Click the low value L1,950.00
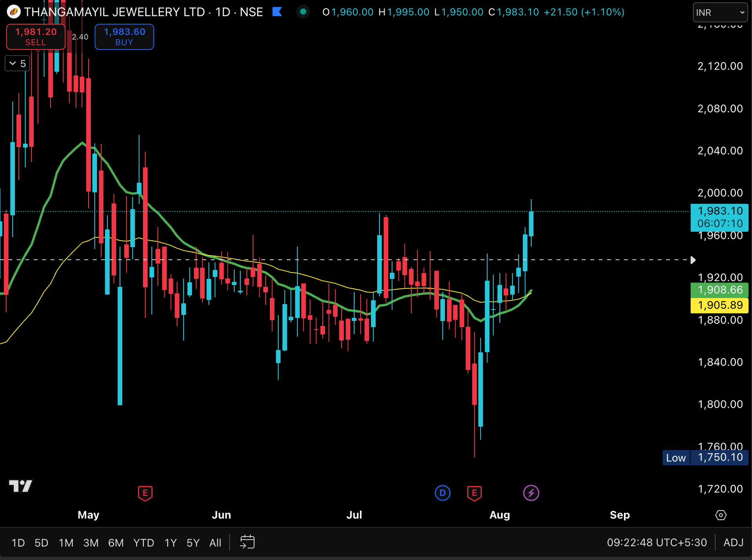752x560 pixels. coord(459,12)
